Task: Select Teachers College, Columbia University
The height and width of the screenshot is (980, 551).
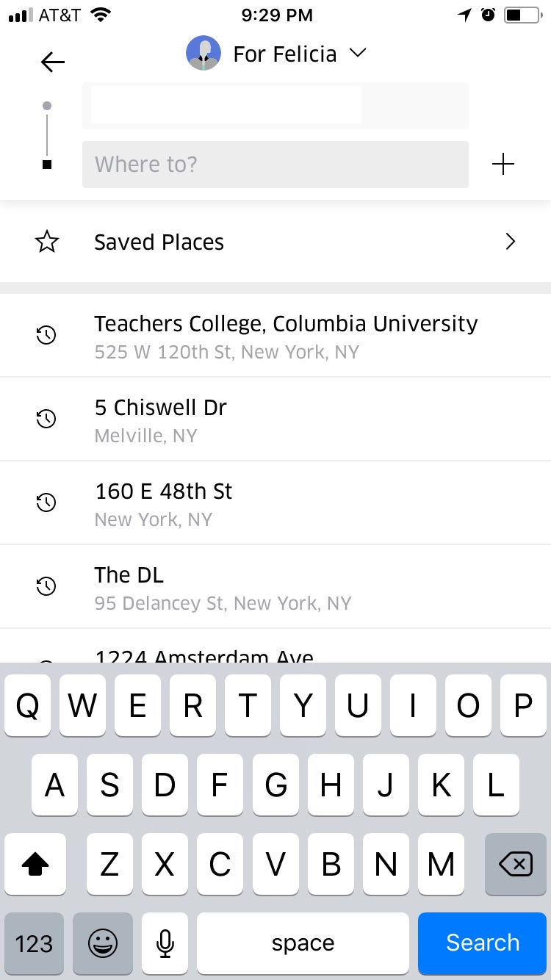Action: click(x=286, y=336)
